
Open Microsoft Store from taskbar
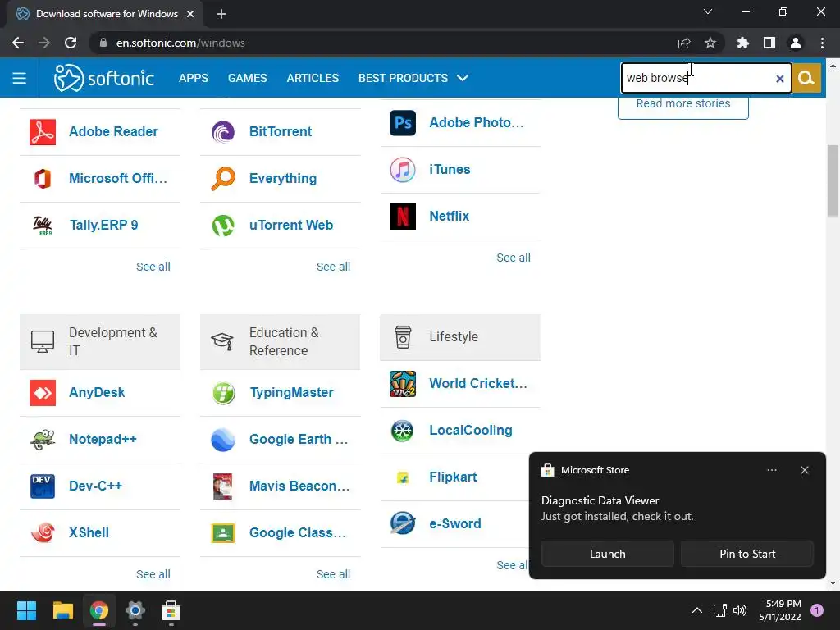(171, 610)
